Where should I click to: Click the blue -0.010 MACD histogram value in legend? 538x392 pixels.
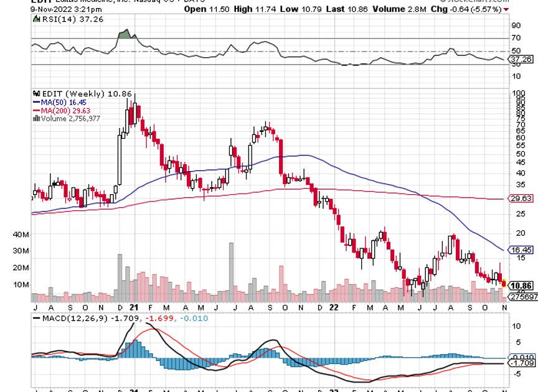tap(194, 318)
